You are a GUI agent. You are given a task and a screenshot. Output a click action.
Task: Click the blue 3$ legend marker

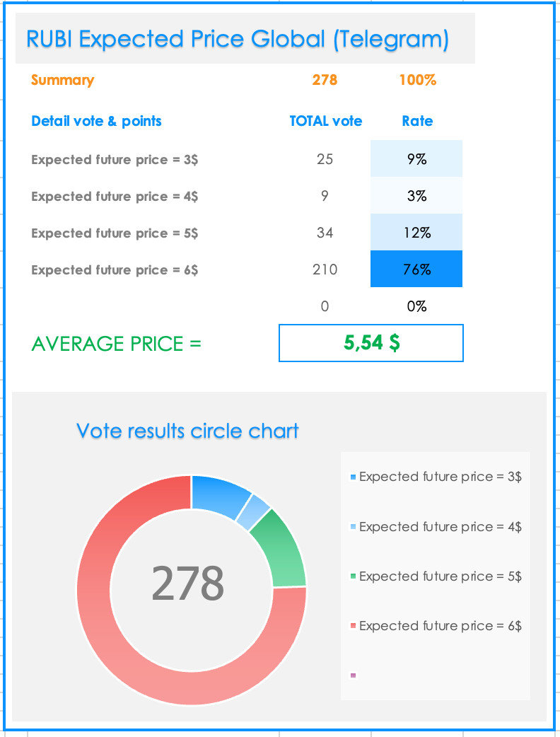point(353,477)
